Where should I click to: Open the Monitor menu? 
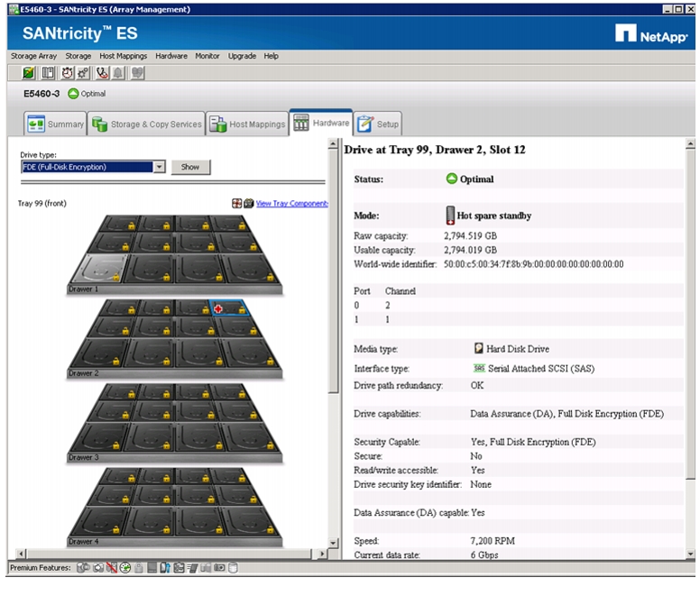(207, 56)
